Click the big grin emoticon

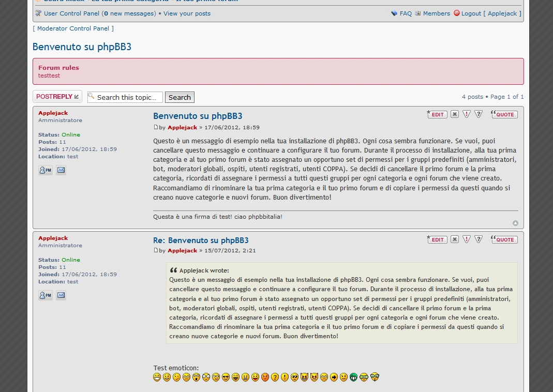(x=157, y=377)
